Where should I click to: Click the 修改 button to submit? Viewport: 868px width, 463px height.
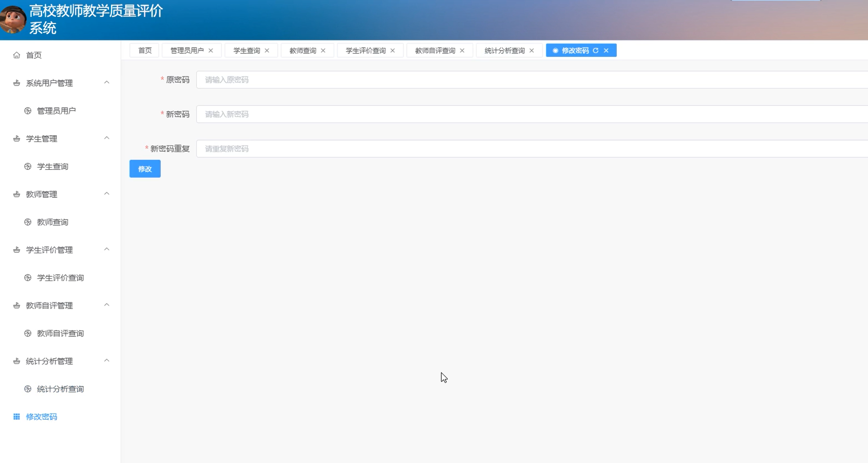(144, 168)
